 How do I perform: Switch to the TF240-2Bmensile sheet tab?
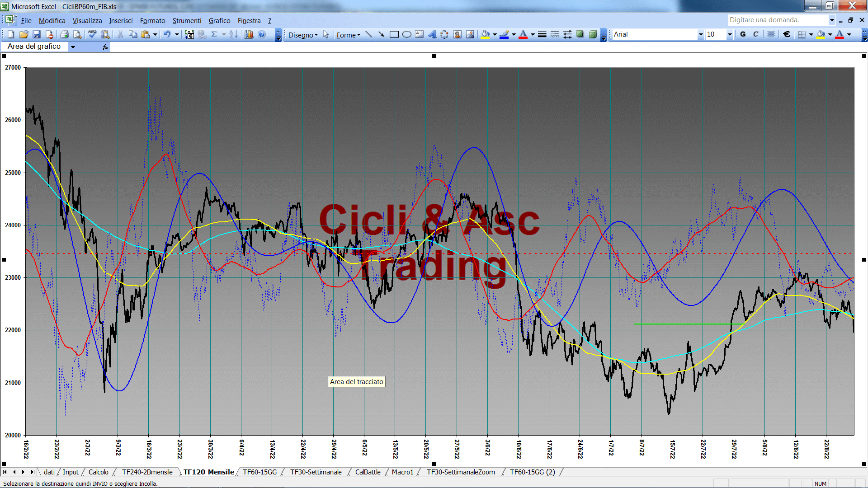pyautogui.click(x=147, y=472)
